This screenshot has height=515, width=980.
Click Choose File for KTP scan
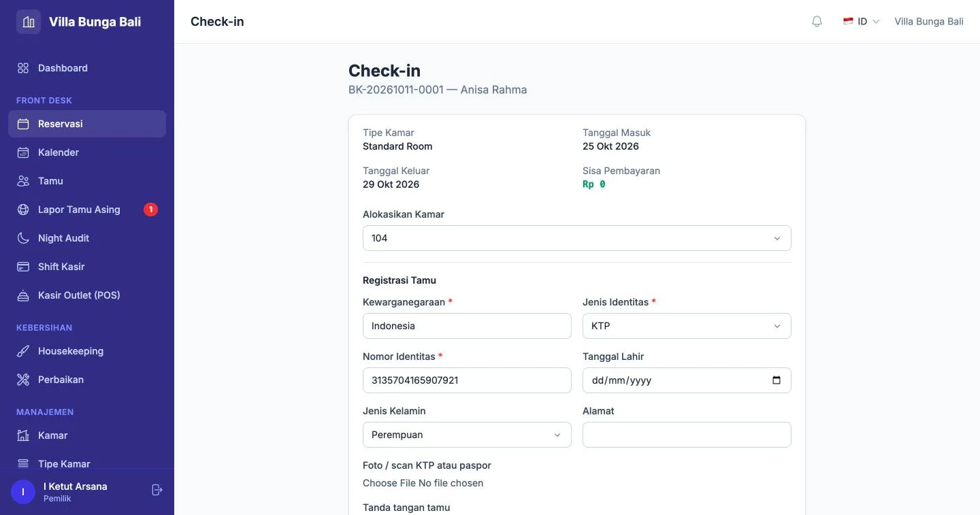coord(389,483)
